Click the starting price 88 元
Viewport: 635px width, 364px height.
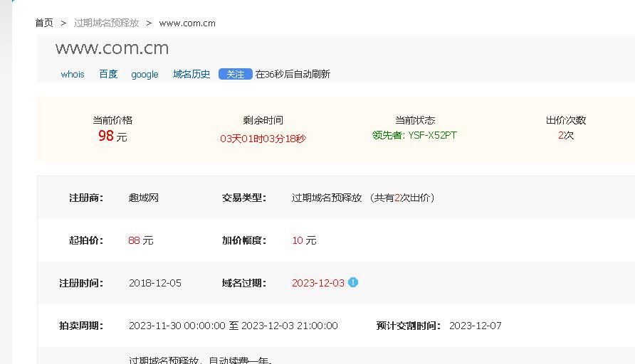141,240
